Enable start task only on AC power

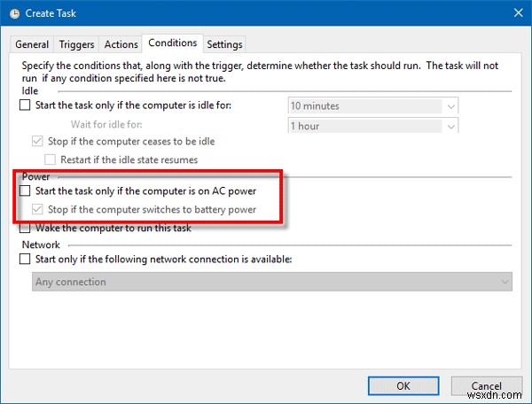(x=25, y=190)
